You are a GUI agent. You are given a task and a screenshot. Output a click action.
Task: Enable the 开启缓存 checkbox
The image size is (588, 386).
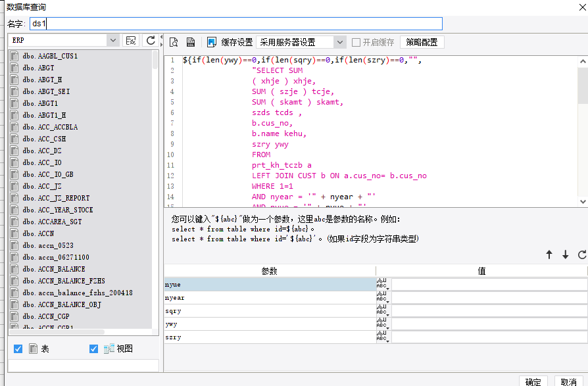click(356, 42)
